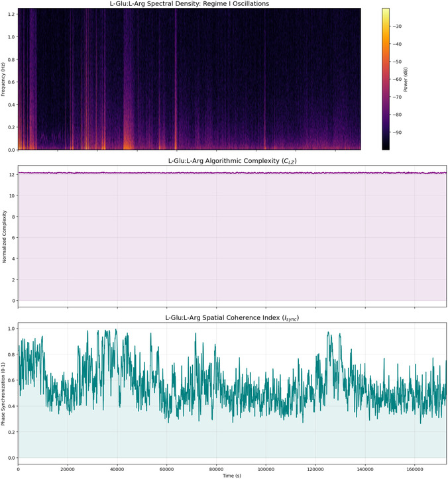Image resolution: width=448 pixels, height=479 pixels.
Task: Click the Phase Synchronization axis label
Action: [x=3, y=394]
